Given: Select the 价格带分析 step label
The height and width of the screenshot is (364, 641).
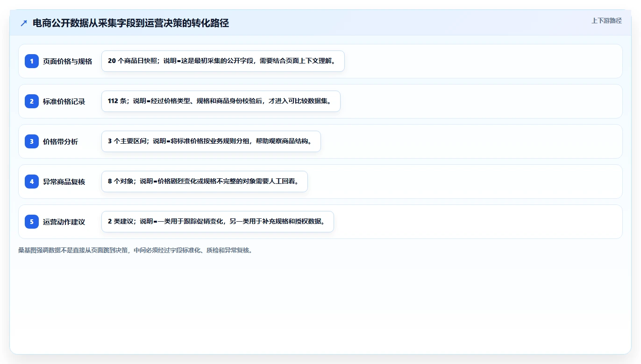Looking at the screenshot, I should [61, 141].
